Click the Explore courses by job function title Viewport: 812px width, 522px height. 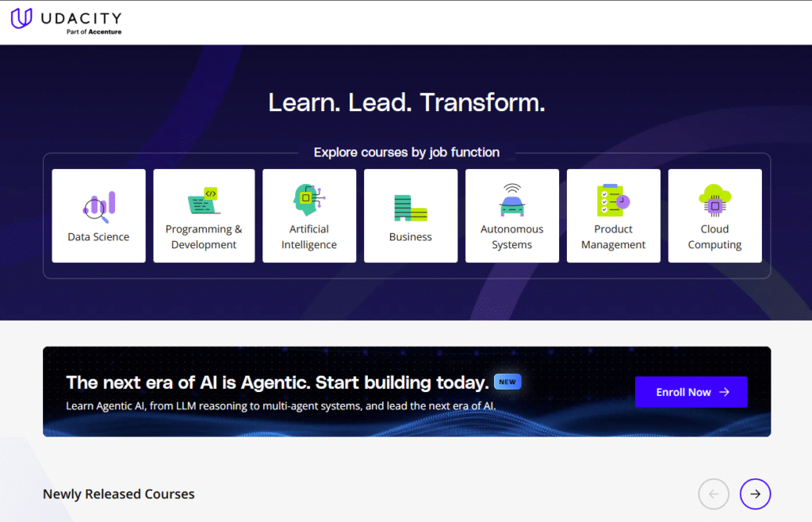406,152
